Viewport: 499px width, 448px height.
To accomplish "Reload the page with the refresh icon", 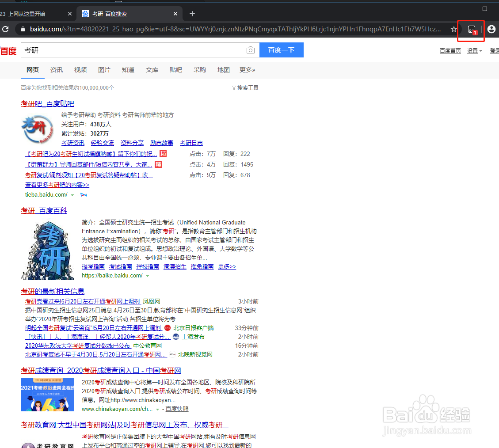I will click(6, 29).
